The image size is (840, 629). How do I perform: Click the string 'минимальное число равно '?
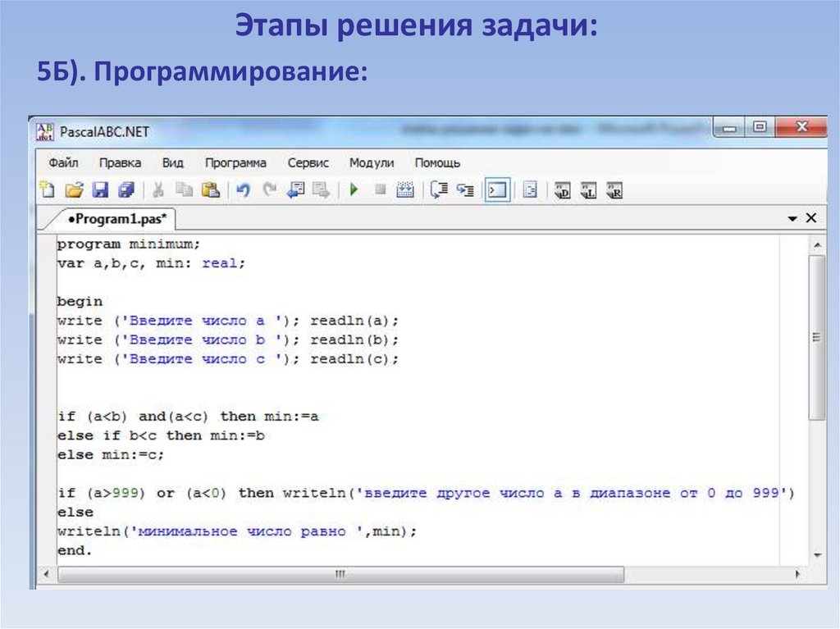(x=248, y=531)
